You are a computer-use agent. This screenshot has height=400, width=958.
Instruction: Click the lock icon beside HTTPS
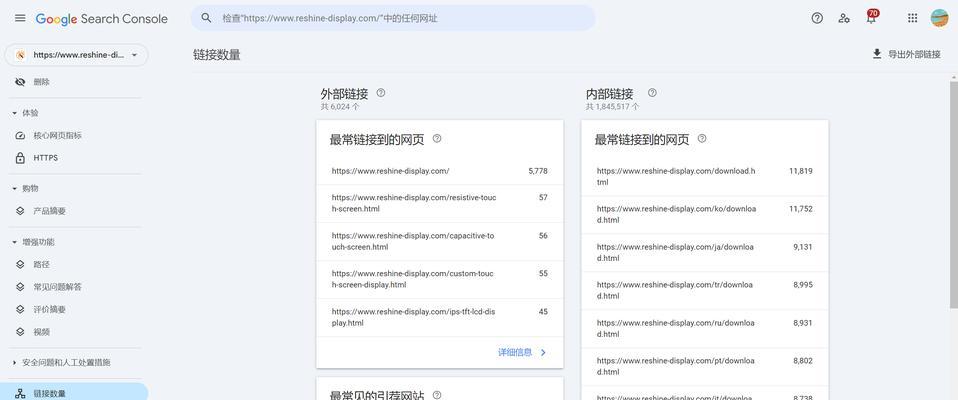pos(20,158)
